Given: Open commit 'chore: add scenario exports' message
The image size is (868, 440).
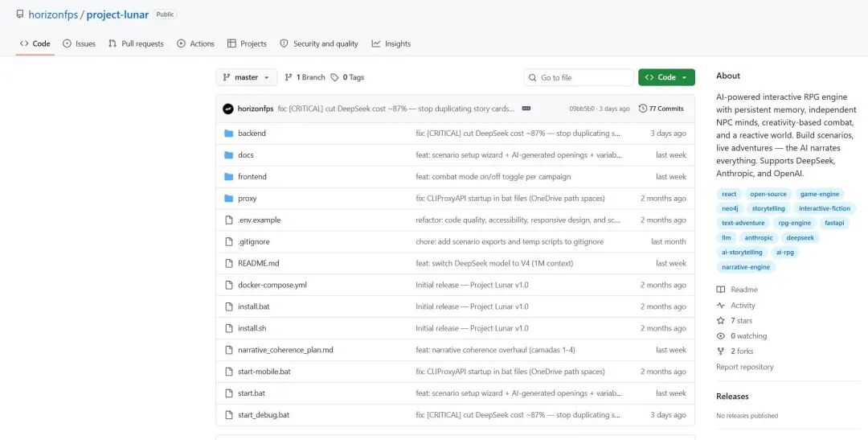Looking at the screenshot, I should [x=510, y=241].
